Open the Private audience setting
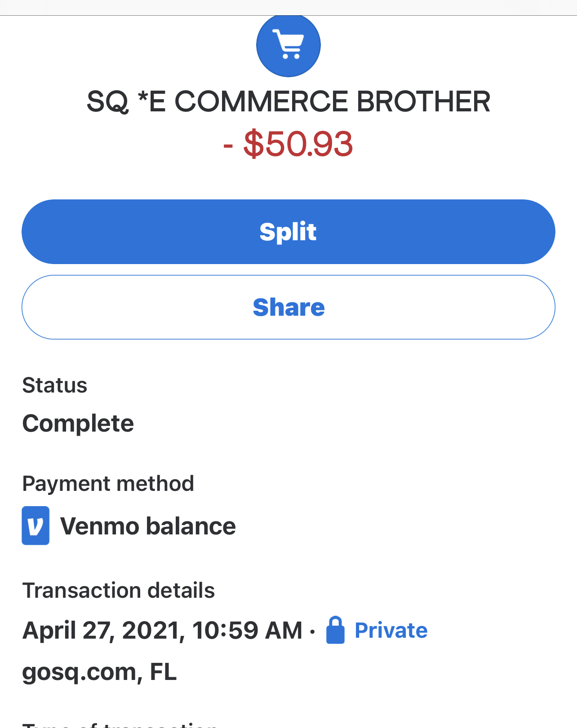Image resolution: width=577 pixels, height=728 pixels. (391, 630)
